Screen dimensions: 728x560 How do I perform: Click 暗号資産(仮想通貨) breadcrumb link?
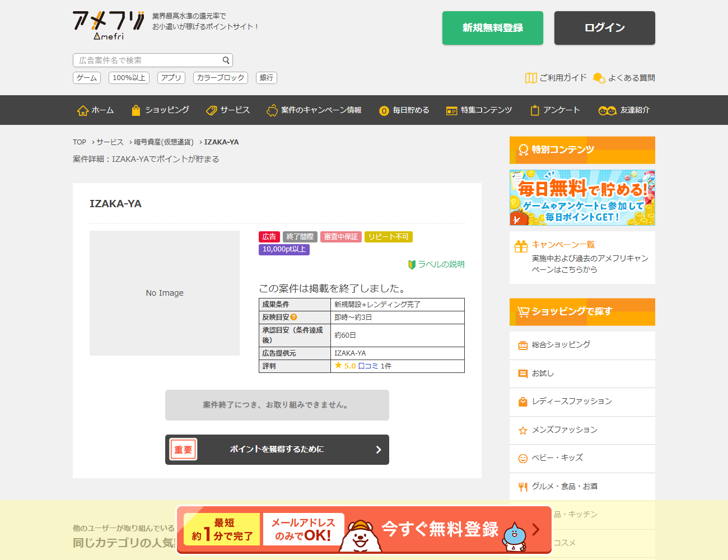[164, 142]
